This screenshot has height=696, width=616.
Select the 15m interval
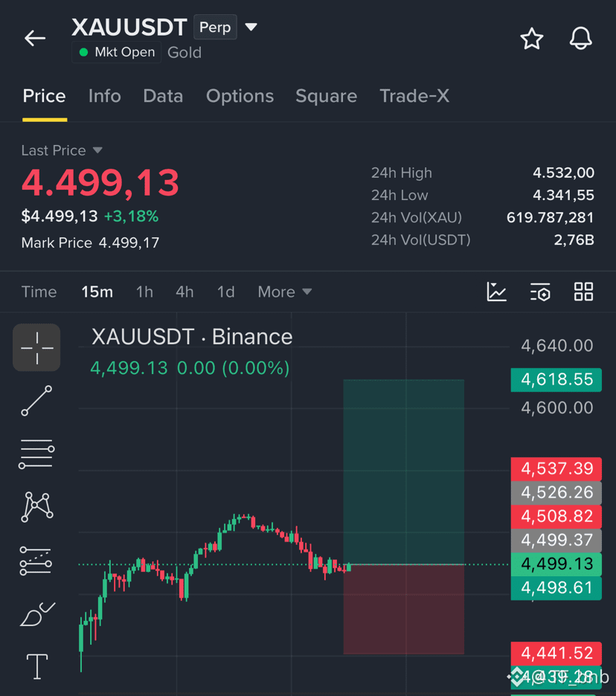(97, 291)
